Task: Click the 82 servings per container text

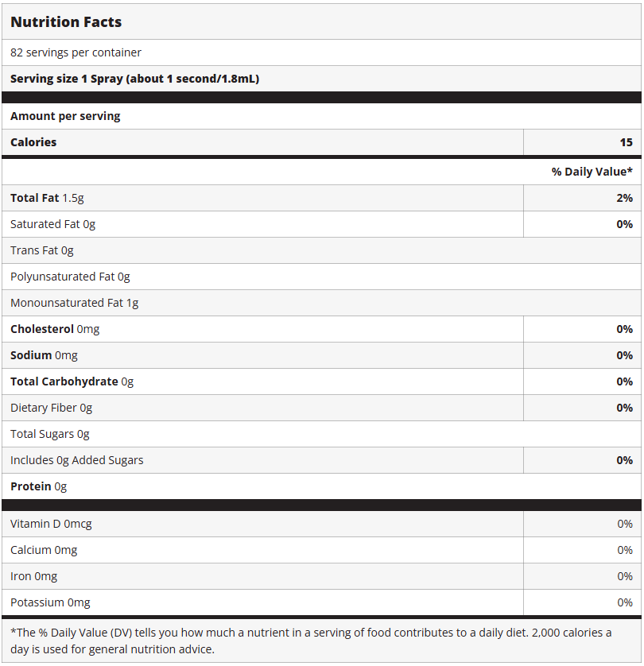Action: [x=76, y=52]
